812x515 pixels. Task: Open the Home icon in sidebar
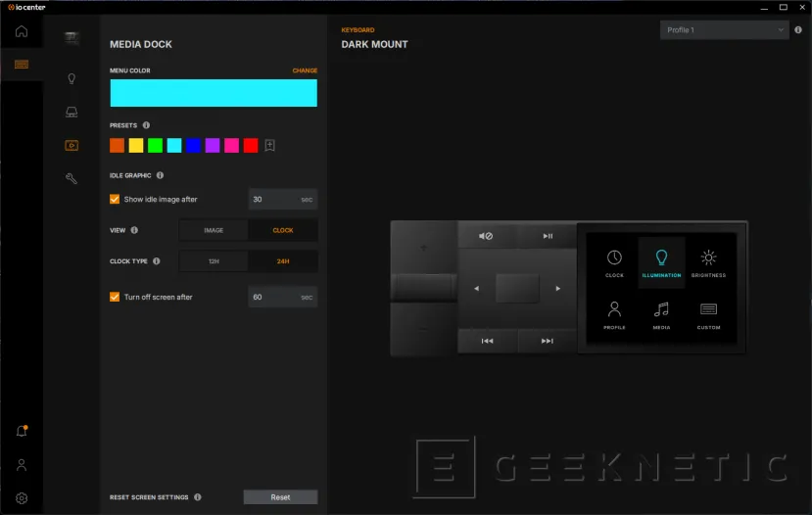[22, 31]
